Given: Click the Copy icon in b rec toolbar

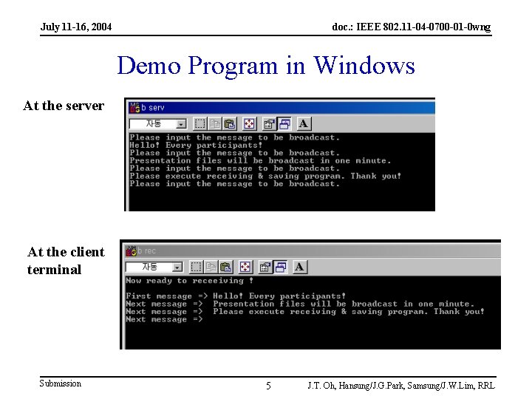Looking at the screenshot, I should coord(211,267).
